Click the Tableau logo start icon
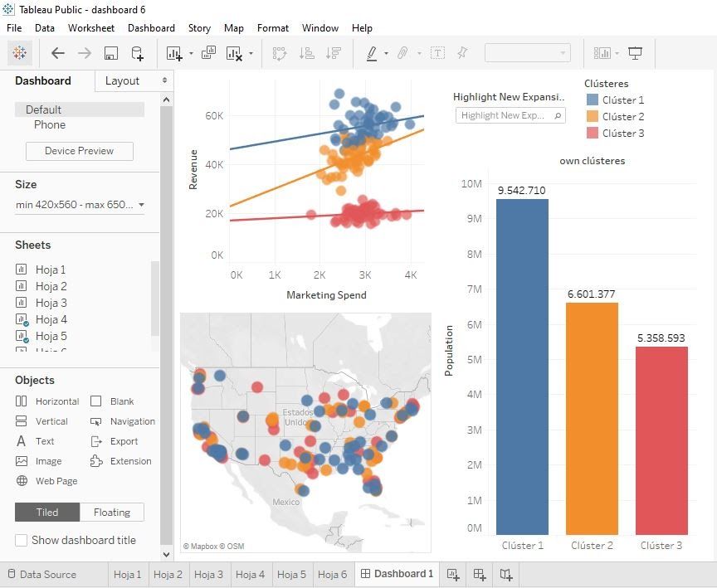This screenshot has width=717, height=588. (20, 53)
